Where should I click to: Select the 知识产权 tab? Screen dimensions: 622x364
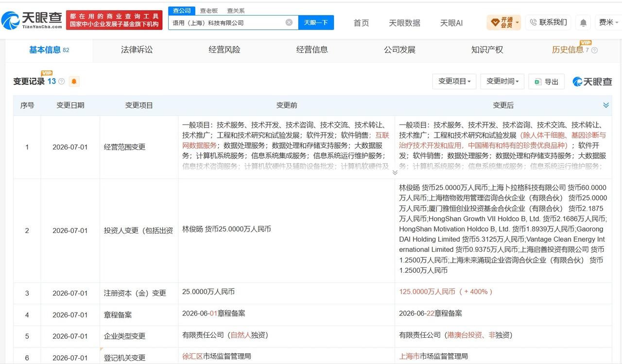point(487,50)
